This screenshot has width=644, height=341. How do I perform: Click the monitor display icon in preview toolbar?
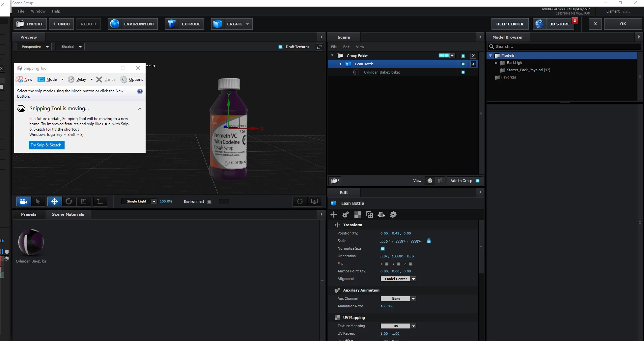point(314,201)
